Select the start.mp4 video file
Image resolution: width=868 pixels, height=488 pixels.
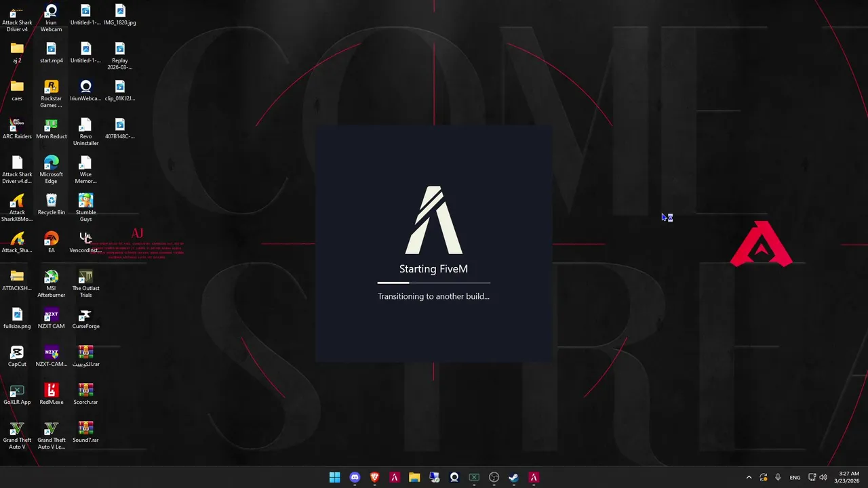(x=51, y=53)
